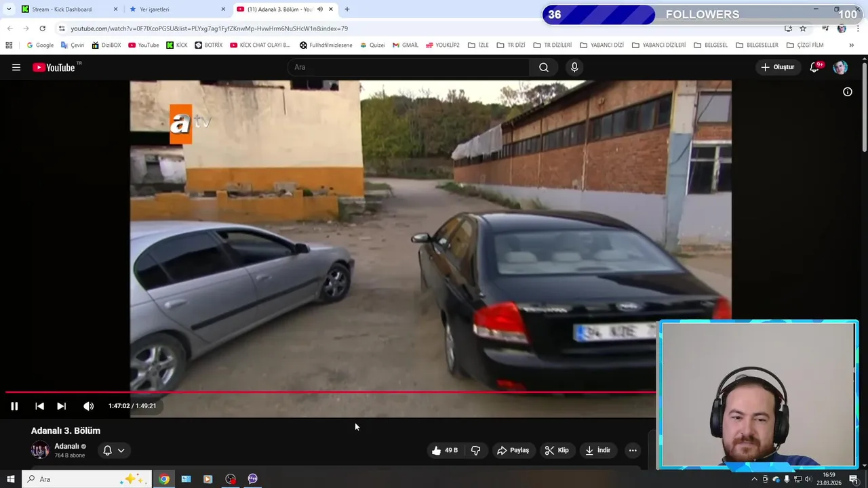Expand the ÇİZGİ FİLM bookmark folder
Viewport: 868px width, 488px height.
click(x=805, y=45)
